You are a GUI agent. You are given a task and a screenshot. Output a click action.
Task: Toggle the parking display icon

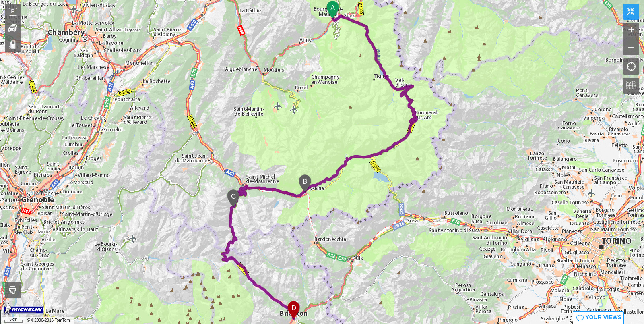(12, 12)
